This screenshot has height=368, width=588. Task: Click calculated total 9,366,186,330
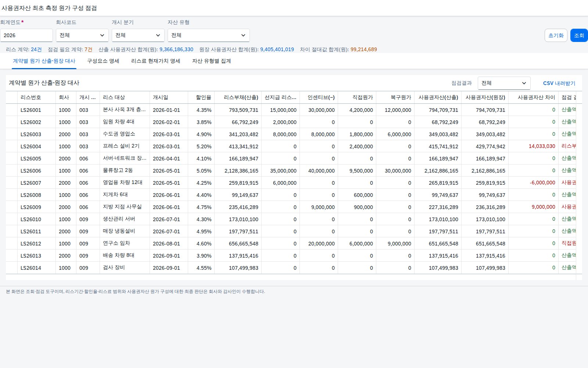coord(176,49)
